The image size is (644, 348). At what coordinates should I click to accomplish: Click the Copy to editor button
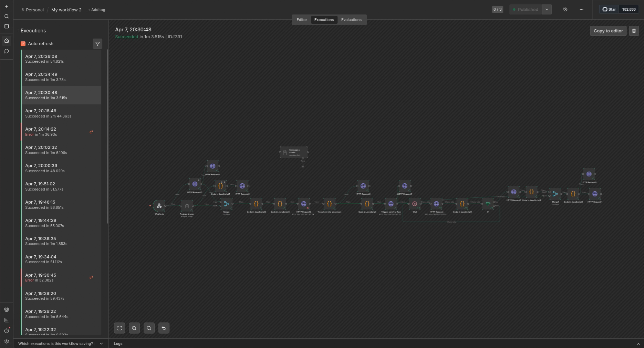[608, 31]
